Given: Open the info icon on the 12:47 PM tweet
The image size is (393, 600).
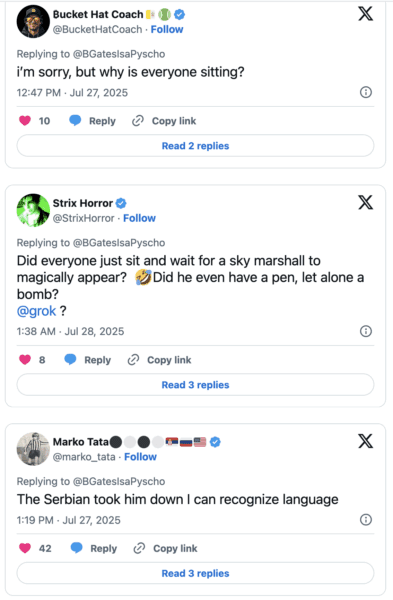Looking at the screenshot, I should click(x=366, y=92).
